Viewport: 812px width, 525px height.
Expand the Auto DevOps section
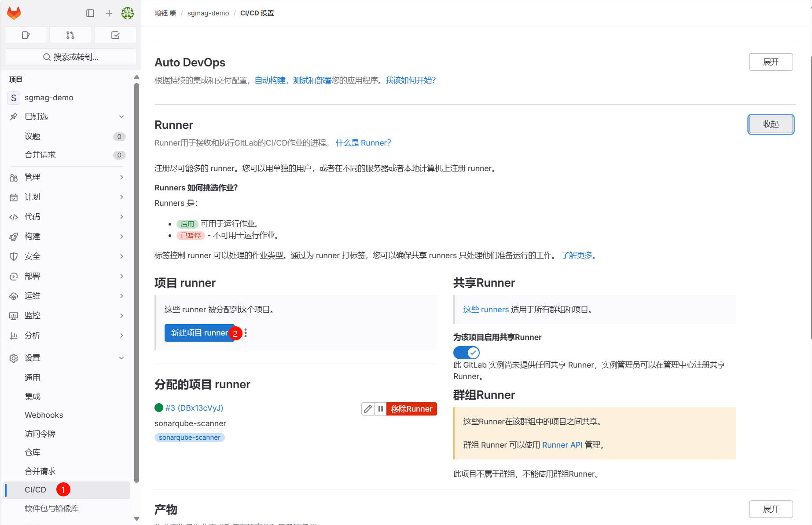pos(771,62)
